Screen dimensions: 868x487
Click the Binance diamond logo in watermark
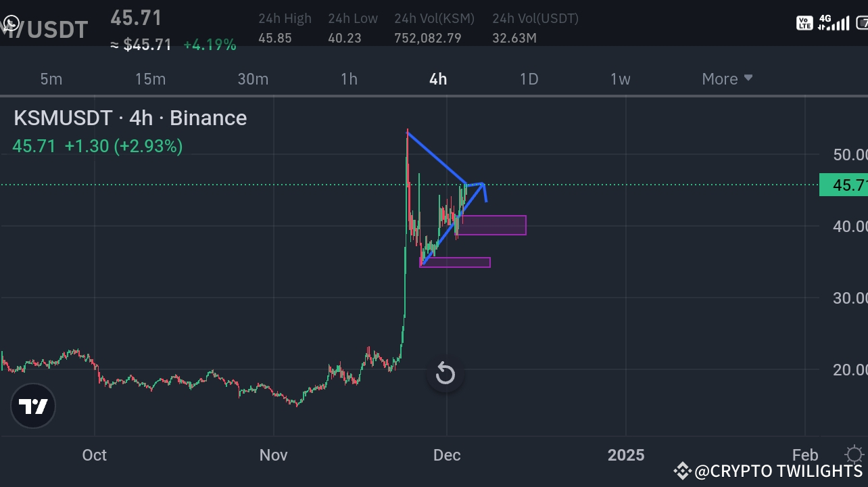pyautogui.click(x=683, y=471)
